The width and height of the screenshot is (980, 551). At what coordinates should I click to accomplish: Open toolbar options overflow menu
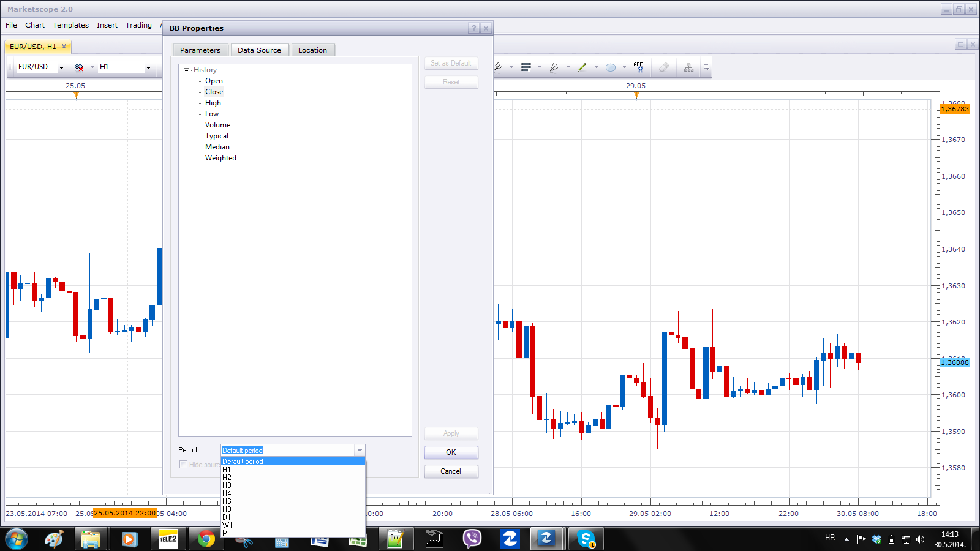pos(706,67)
